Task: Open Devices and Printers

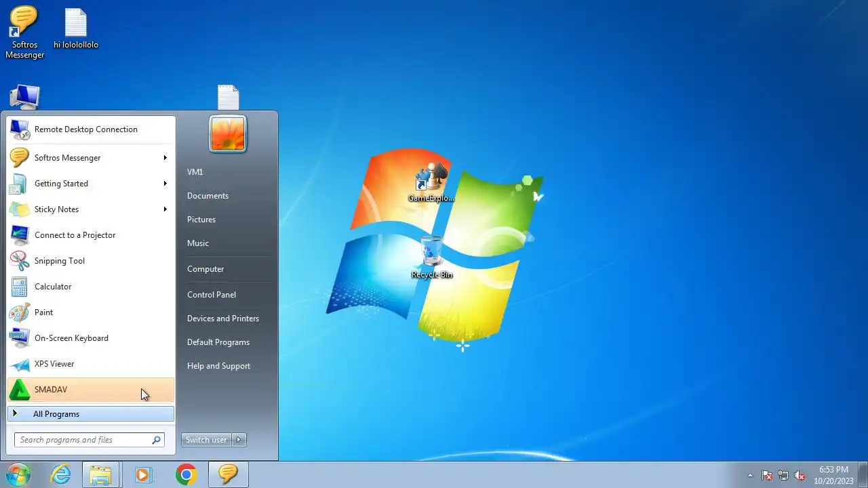Action: 223,319
